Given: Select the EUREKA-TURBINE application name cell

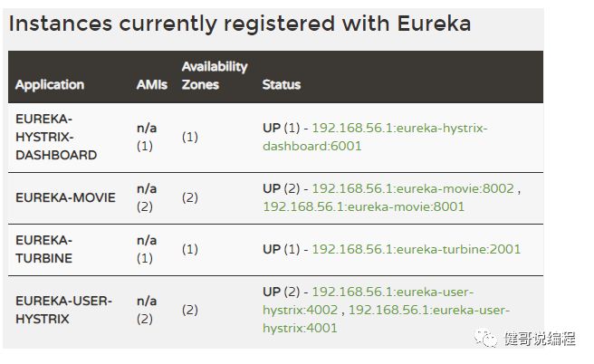Looking at the screenshot, I should pyautogui.click(x=44, y=249).
